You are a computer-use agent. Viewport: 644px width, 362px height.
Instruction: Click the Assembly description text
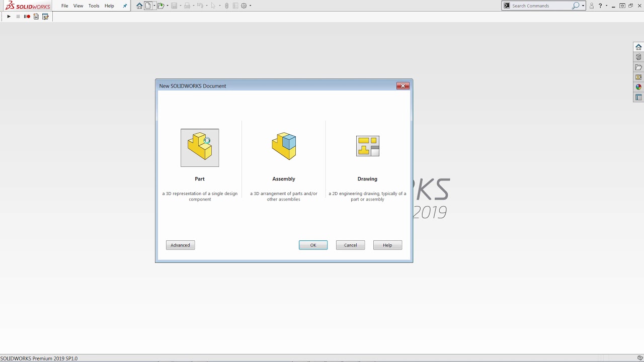(284, 196)
